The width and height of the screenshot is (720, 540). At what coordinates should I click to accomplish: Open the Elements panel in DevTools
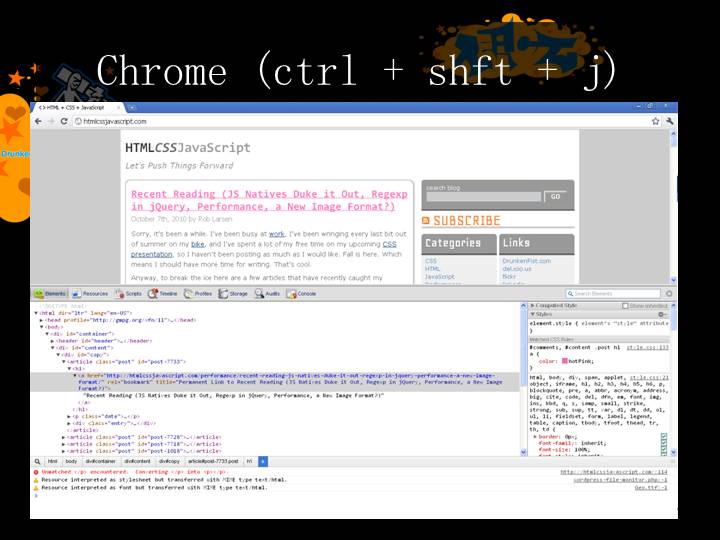pyautogui.click(x=50, y=294)
